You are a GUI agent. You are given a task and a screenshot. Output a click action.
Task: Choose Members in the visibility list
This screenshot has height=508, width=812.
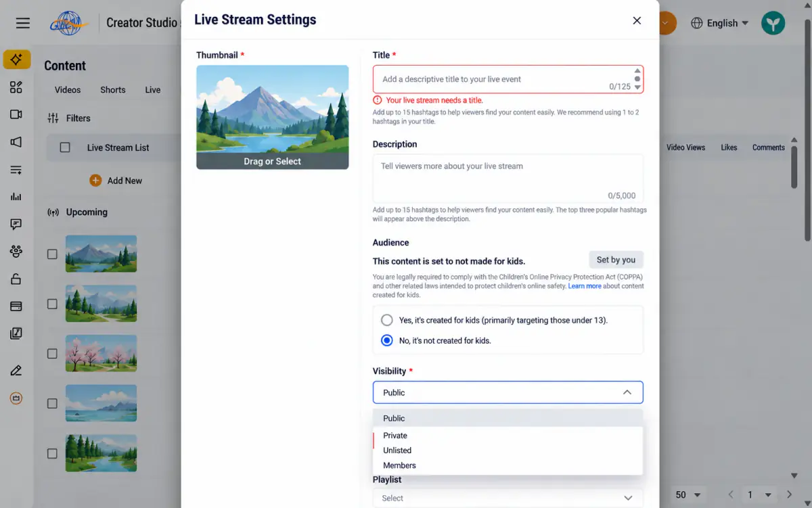pyautogui.click(x=507, y=465)
